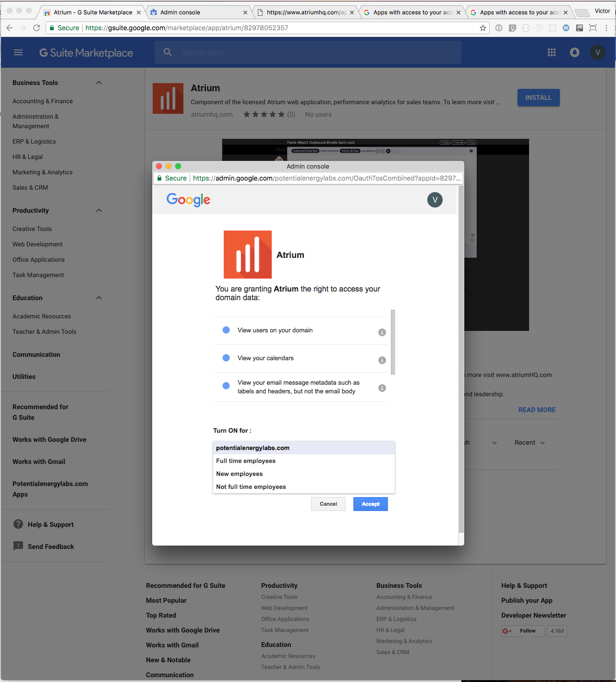The width and height of the screenshot is (616, 682).
Task: Show info for email message metadata permission
Action: coord(382,388)
